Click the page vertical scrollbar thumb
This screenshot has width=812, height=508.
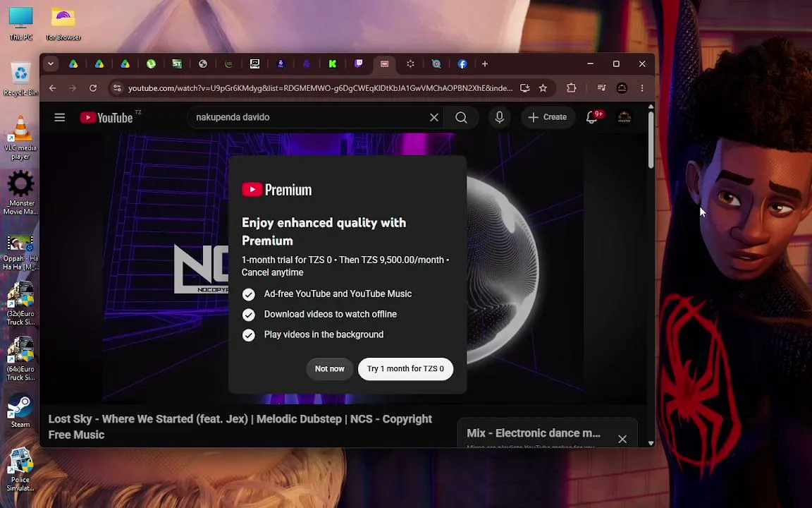coord(651,140)
